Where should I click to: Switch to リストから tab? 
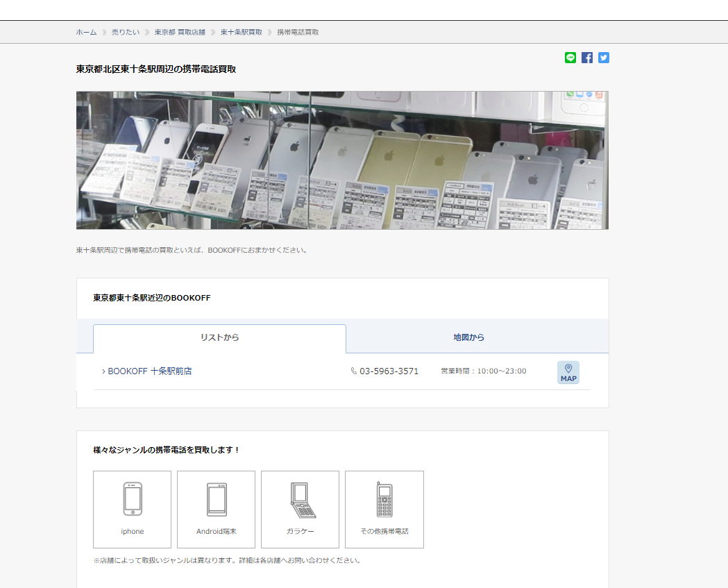coord(219,337)
